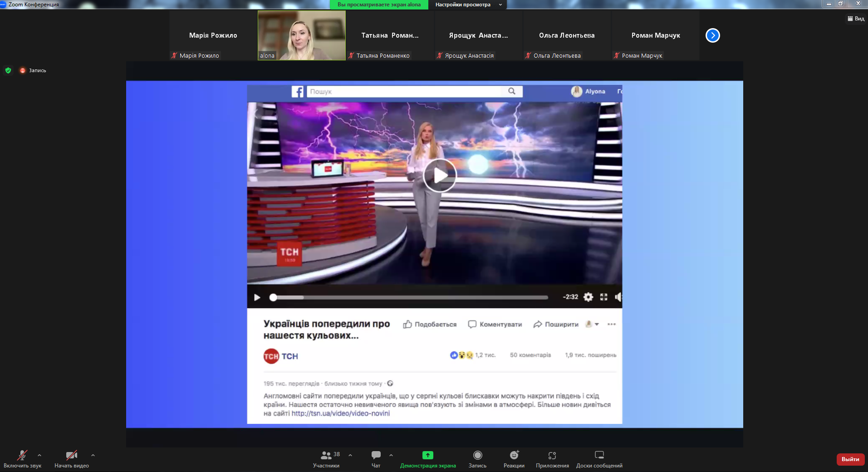
Task: Start recording with the Запись button
Action: pyautogui.click(x=477, y=455)
